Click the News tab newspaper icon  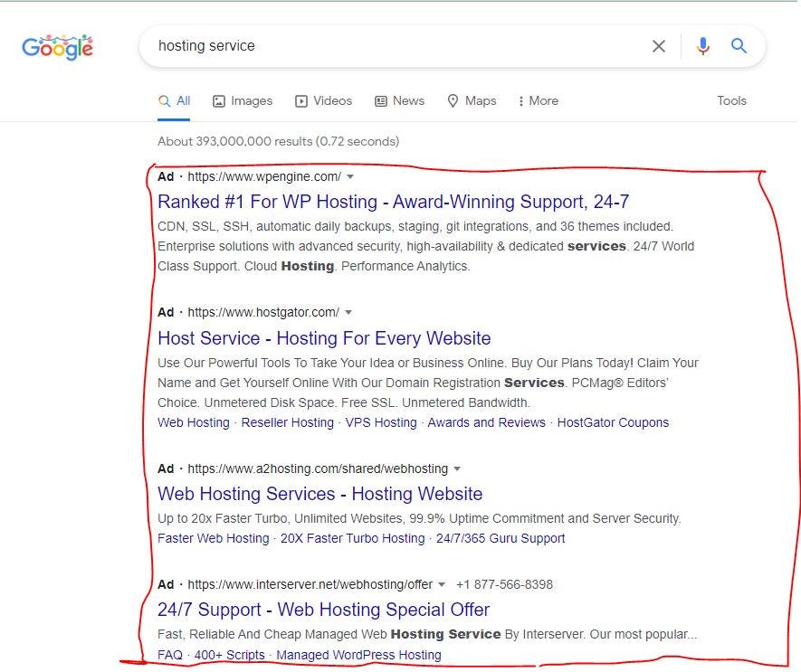(x=381, y=101)
